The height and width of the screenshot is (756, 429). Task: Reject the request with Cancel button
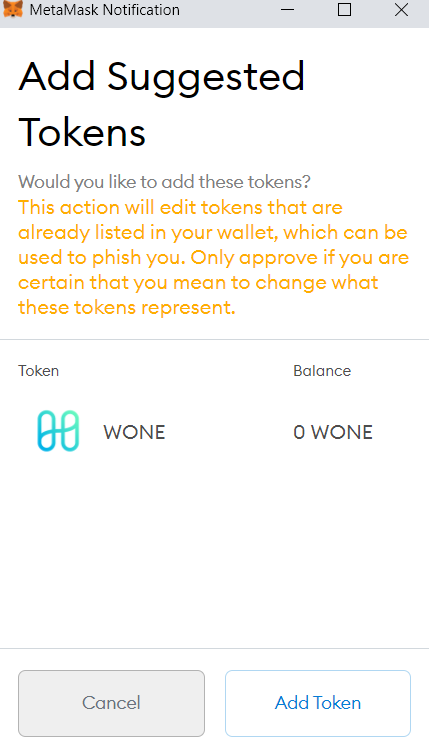pyautogui.click(x=111, y=703)
